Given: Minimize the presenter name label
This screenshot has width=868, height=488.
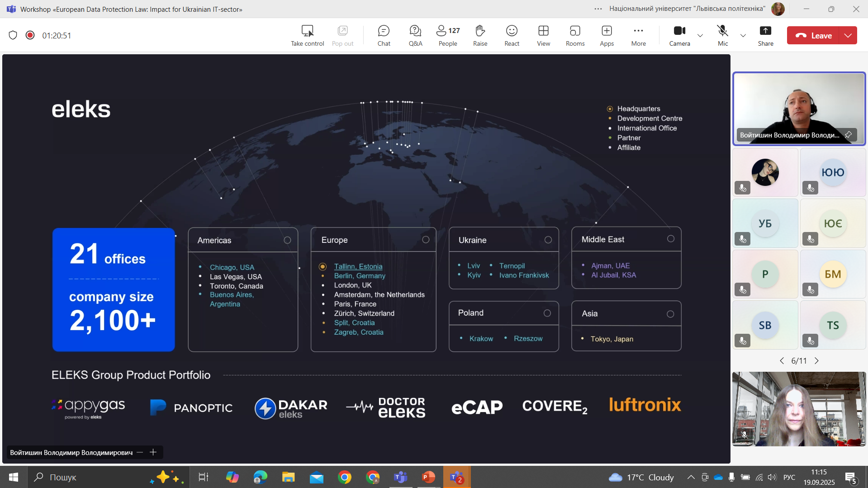Looking at the screenshot, I should [x=140, y=452].
